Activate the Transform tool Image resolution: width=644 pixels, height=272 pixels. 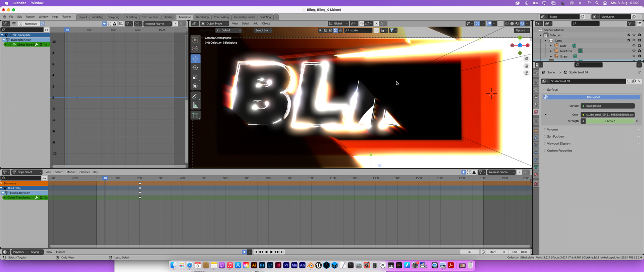195,86
